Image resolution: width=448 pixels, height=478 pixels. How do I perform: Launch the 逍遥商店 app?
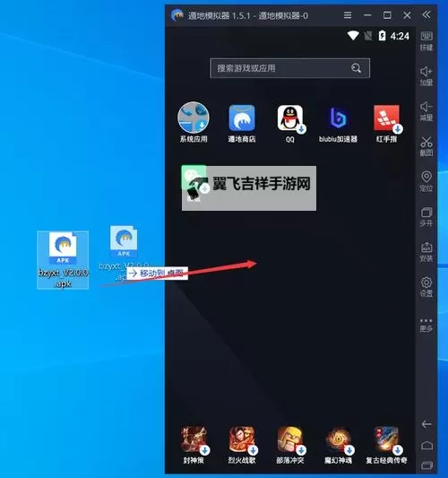(x=242, y=118)
